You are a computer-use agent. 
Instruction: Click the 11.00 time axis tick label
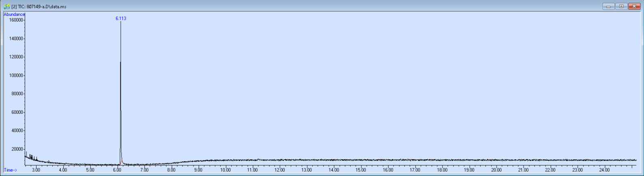click(x=253, y=170)
